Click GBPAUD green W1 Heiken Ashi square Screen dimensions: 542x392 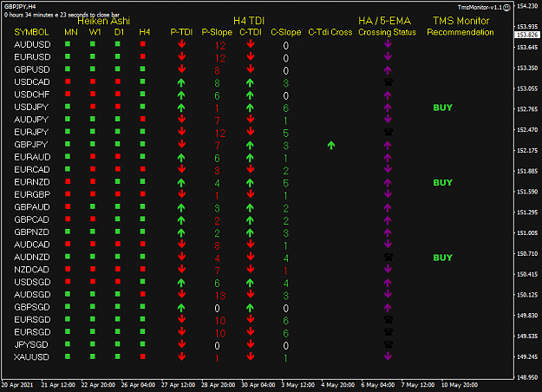(93, 206)
